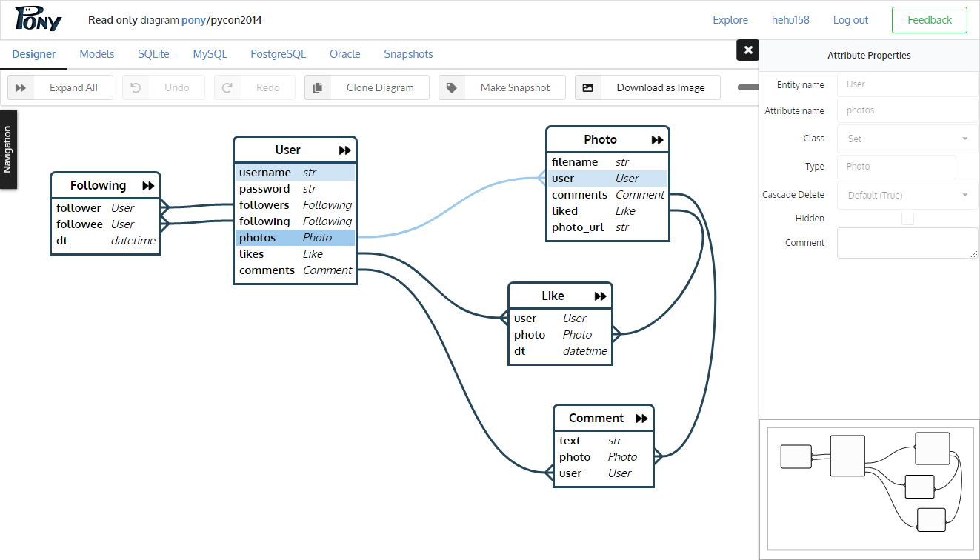
Task: Toggle the Hidden checkbox
Action: pos(907,219)
